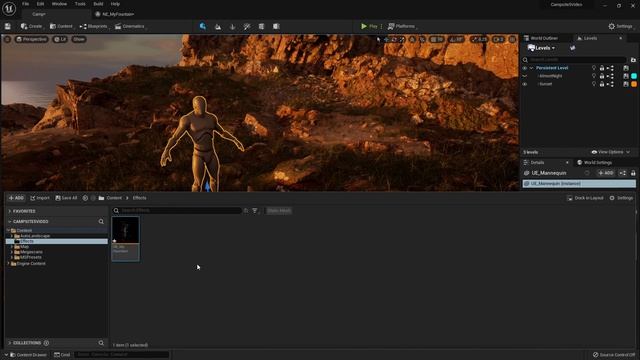Toggle visibility of Persistent Level
Viewport: 640px width, 360px height.
pos(525,68)
